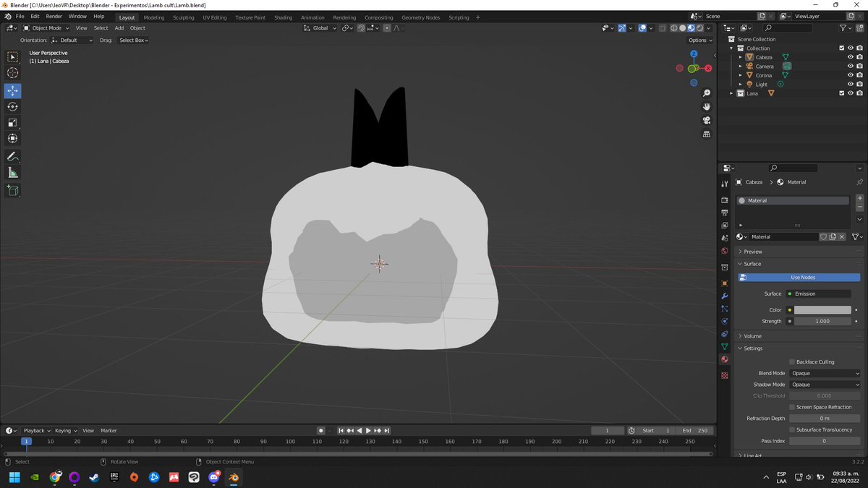Hide Corona object in viewport

tap(851, 75)
